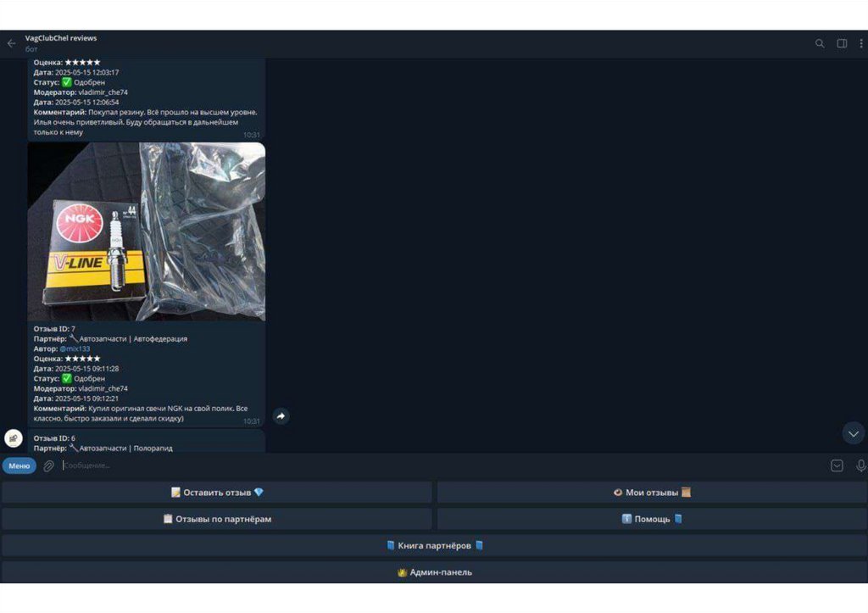This screenshot has height=613, width=868.
Task: Click the Сообщение message input field
Action: 442,465
